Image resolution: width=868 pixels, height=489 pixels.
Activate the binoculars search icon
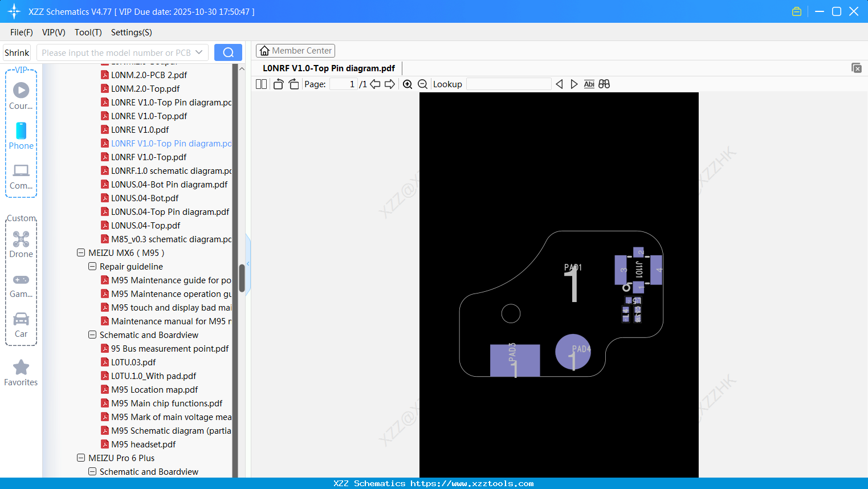click(604, 84)
